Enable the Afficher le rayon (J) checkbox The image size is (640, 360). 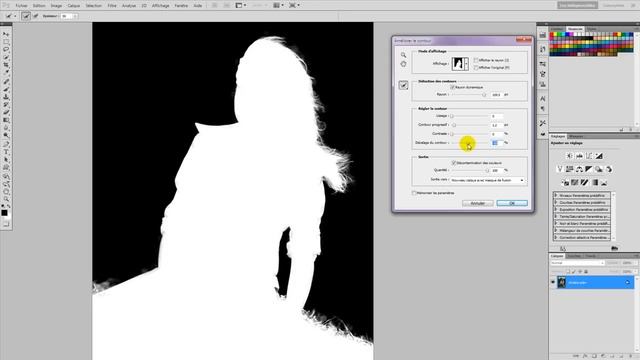tap(476, 60)
